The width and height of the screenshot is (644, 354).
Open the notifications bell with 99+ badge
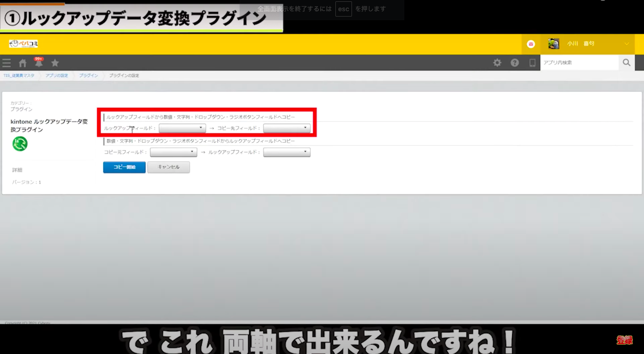coord(39,63)
